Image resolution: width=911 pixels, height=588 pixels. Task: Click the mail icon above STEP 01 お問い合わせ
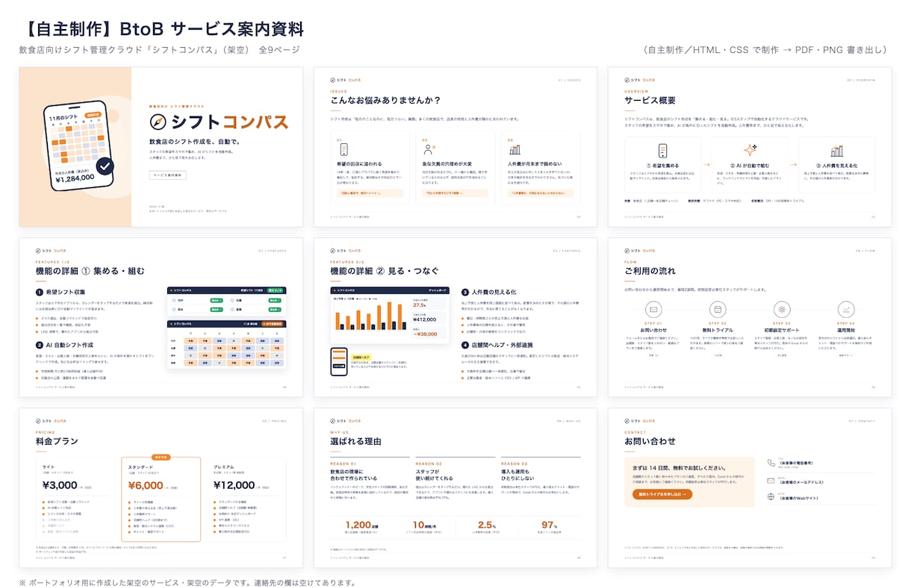tap(653, 310)
